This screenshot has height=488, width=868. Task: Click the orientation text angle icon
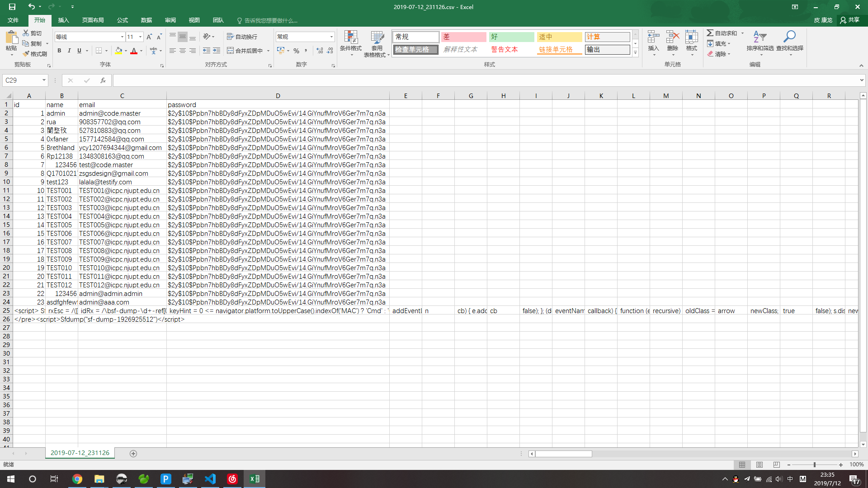pos(207,37)
